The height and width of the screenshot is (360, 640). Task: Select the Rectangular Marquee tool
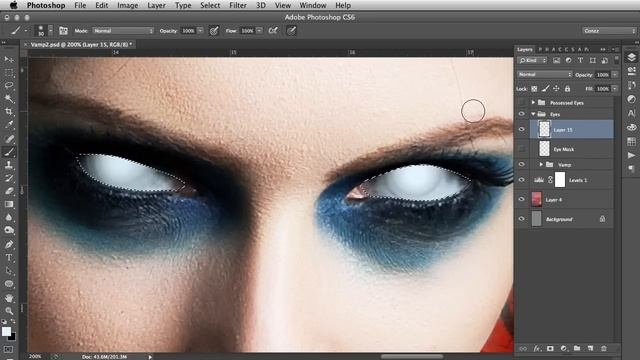9,73
